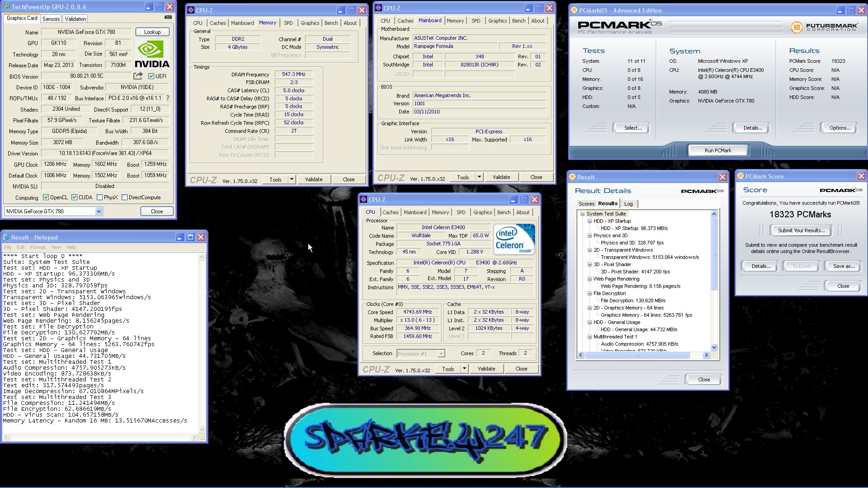Viewport: 868px width, 488px height.
Task: Click the Intel Celeron inside logo
Action: tap(514, 239)
